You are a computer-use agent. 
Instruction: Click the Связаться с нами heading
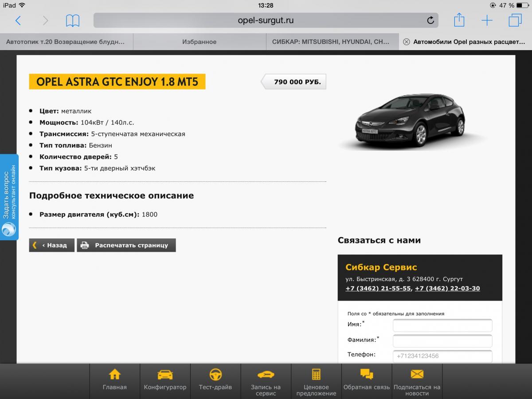[379, 240]
